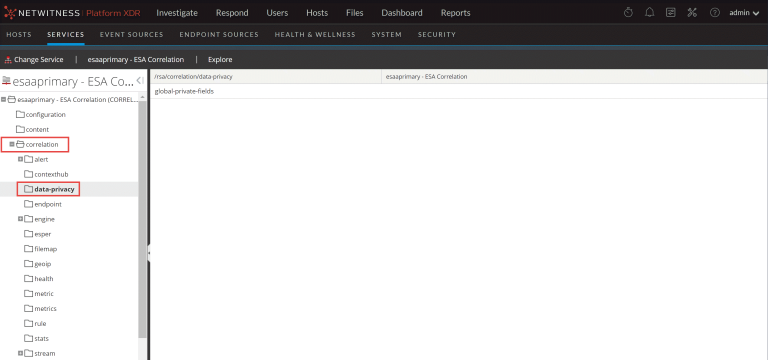Open the Files menu

point(355,13)
